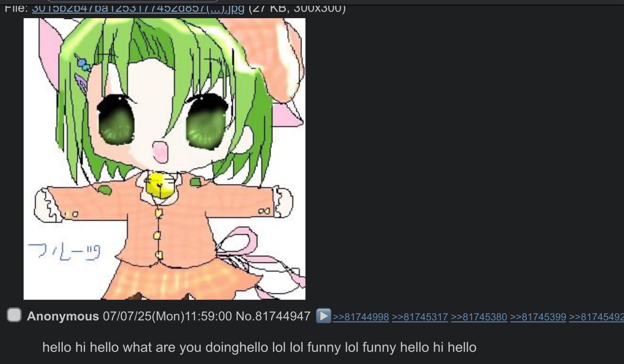Open the post menu arrow icon
Viewport: 624px width, 364px height.
click(323, 316)
